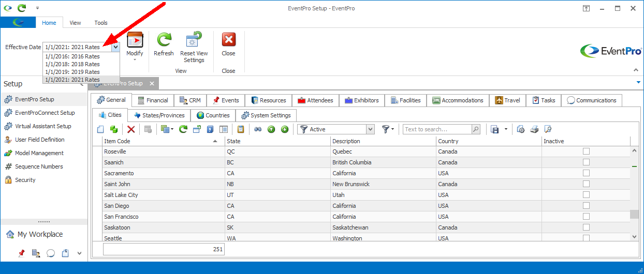Screen dimensions: 644x274
Task: Select 1/1/2021: 2021 Rates list option
Action: click(81, 80)
